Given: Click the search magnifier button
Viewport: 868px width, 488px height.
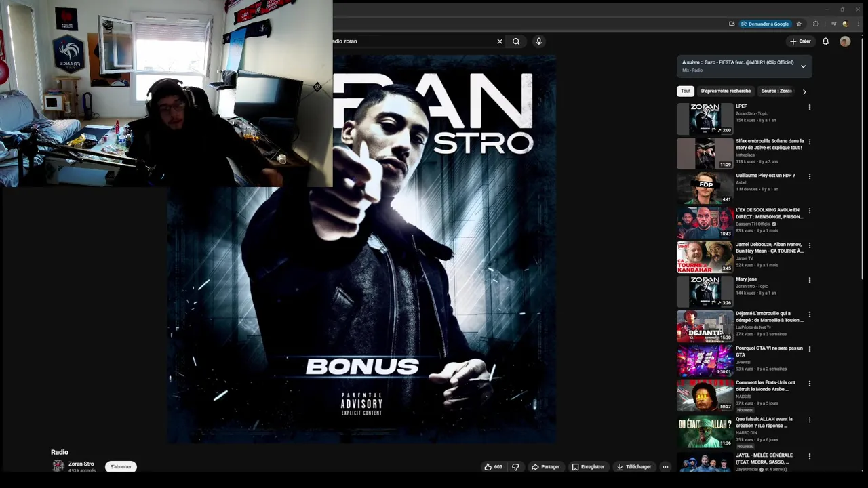Looking at the screenshot, I should coord(516,41).
